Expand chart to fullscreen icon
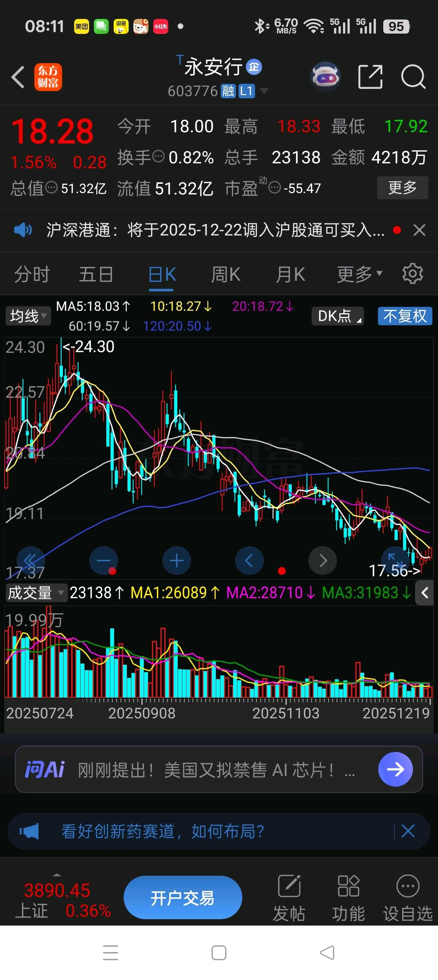This screenshot has width=438, height=980. tap(395, 560)
